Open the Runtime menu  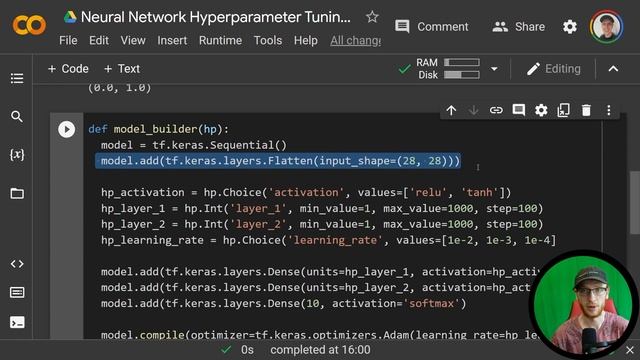click(220, 40)
